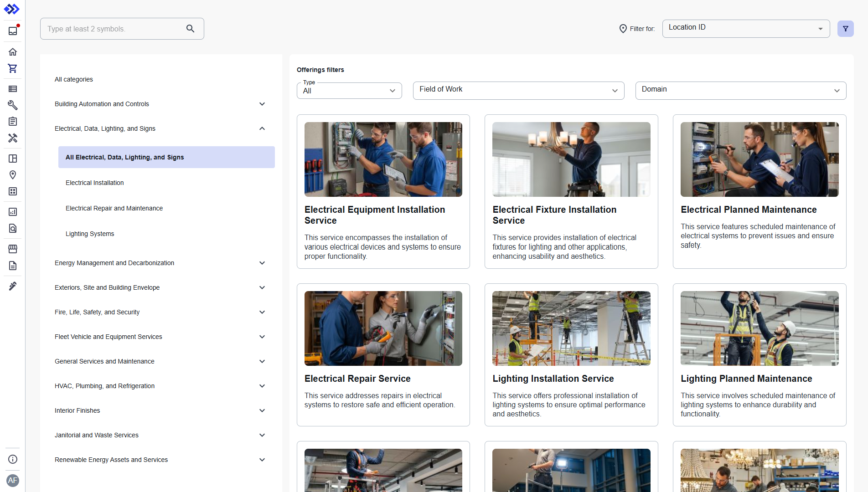Open the grid tiles sidebar icon
The image size is (868, 492).
pyautogui.click(x=13, y=191)
